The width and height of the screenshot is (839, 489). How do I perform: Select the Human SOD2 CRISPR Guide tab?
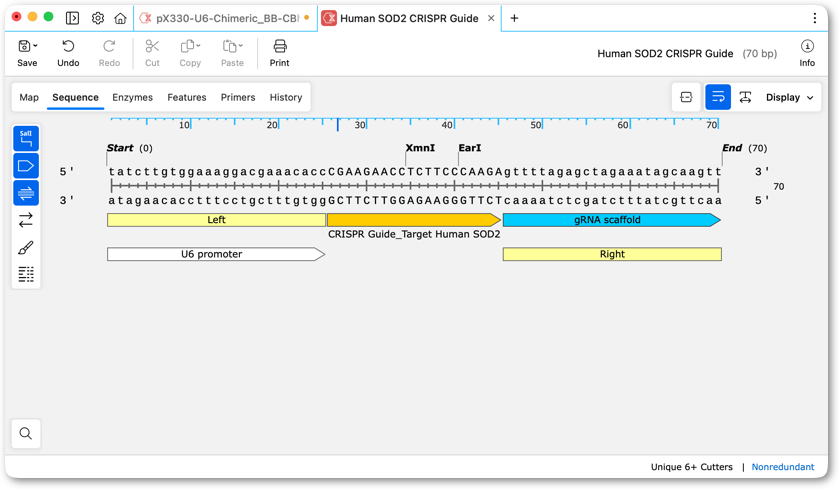click(x=409, y=18)
